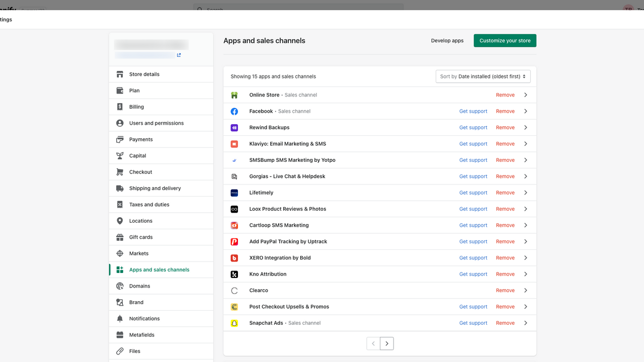This screenshot has height=362, width=644.
Task: Go to next page of apps
Action: tap(387, 343)
